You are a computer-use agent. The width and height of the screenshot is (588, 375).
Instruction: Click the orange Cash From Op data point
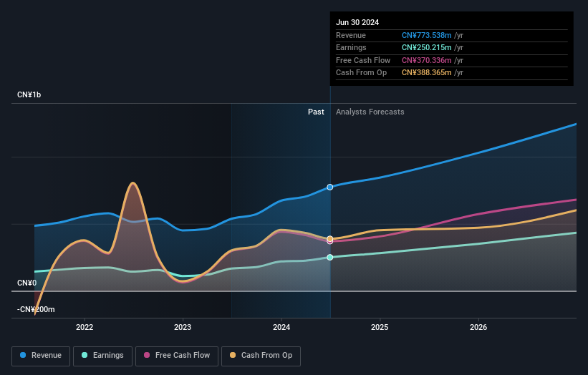329,238
